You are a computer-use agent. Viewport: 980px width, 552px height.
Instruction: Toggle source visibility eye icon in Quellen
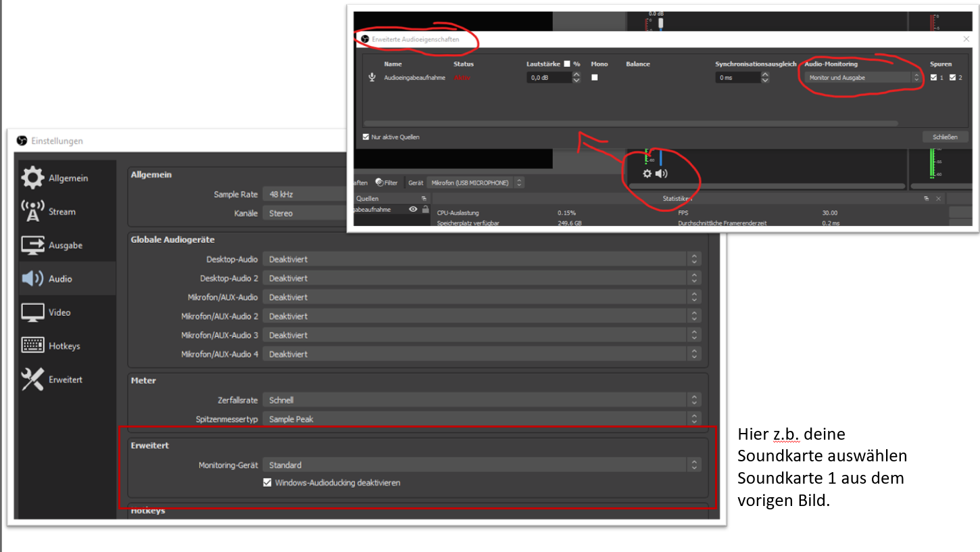pos(413,210)
